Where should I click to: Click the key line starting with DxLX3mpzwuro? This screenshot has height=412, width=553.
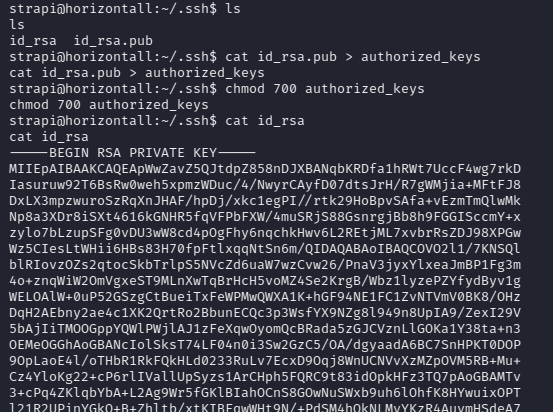tap(265, 201)
